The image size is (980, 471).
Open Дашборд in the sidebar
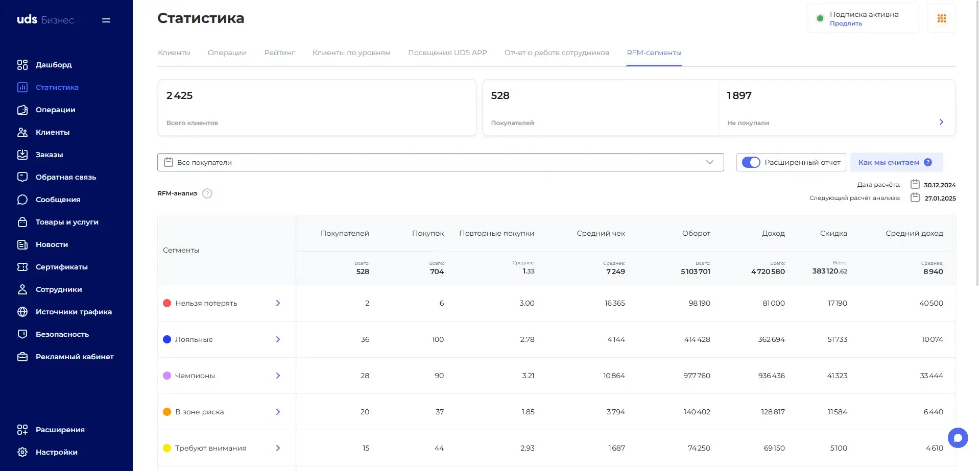(54, 65)
